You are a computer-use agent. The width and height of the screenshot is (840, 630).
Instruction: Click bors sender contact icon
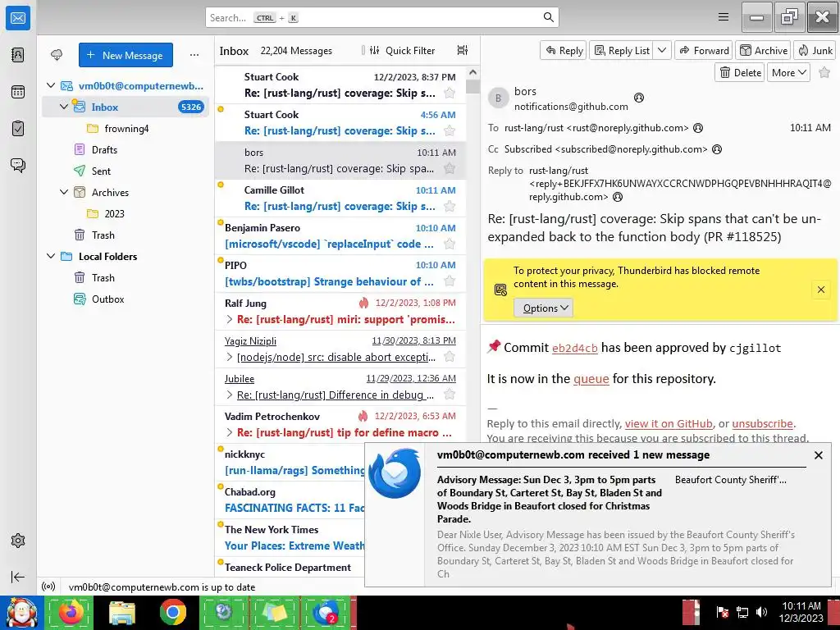[638, 98]
